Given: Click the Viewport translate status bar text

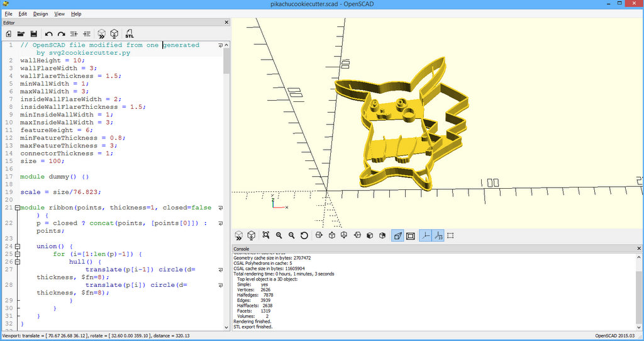Looking at the screenshot, I should (x=96, y=336).
